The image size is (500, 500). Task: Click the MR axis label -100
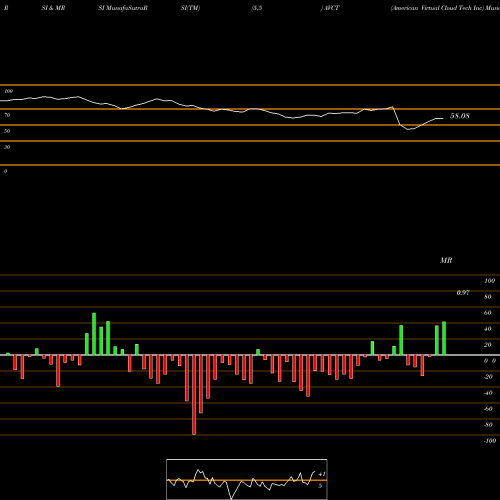[490, 441]
